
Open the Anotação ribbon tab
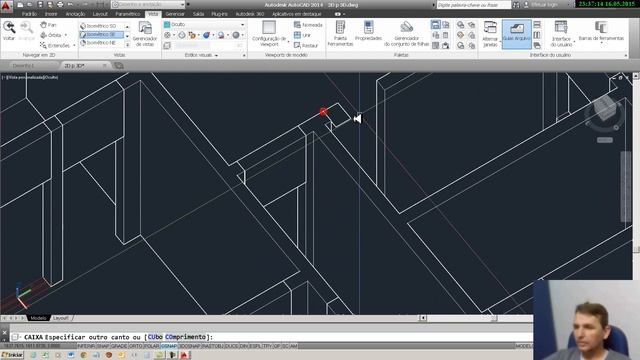click(76, 14)
